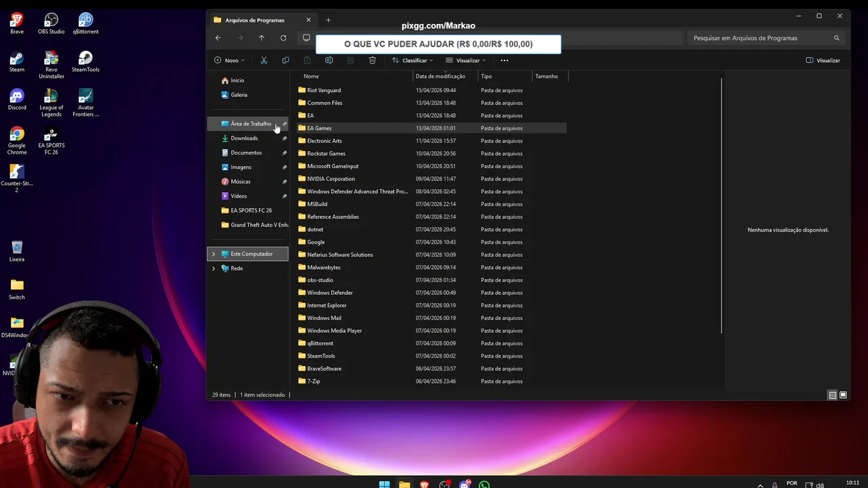This screenshot has width=868, height=488.
Task: Rename the selected item
Action: pyautogui.click(x=329, y=60)
